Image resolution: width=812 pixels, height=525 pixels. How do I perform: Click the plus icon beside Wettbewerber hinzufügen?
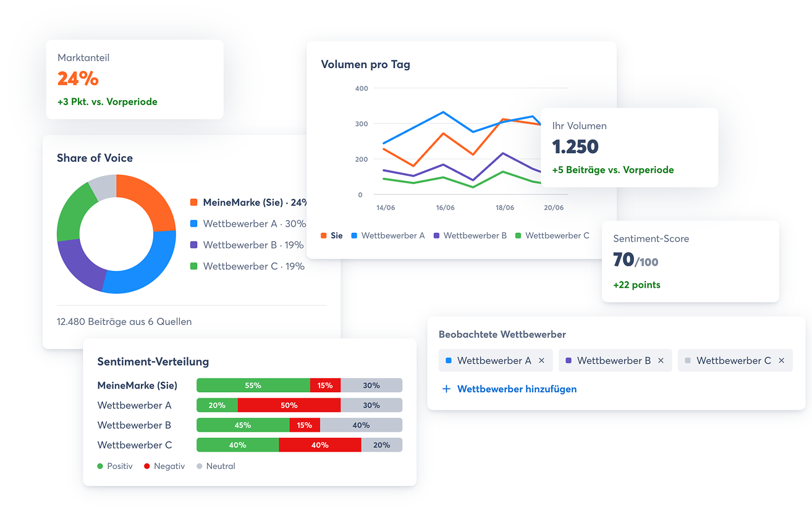pos(446,389)
